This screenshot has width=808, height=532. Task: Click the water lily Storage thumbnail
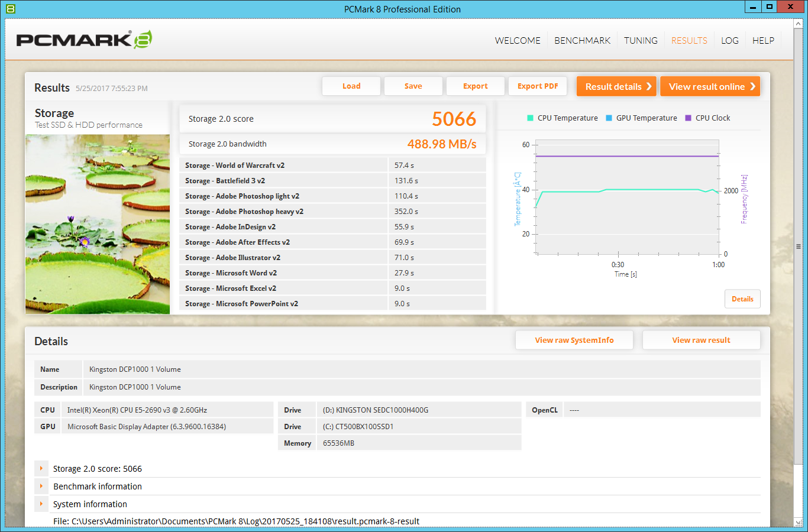pos(98,224)
